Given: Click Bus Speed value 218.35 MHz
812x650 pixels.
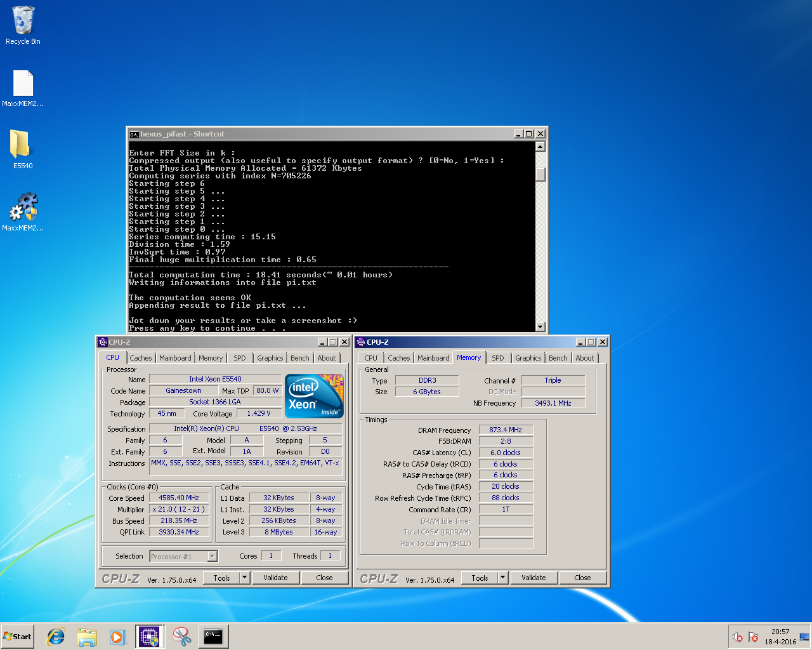Looking at the screenshot, I should point(179,521).
